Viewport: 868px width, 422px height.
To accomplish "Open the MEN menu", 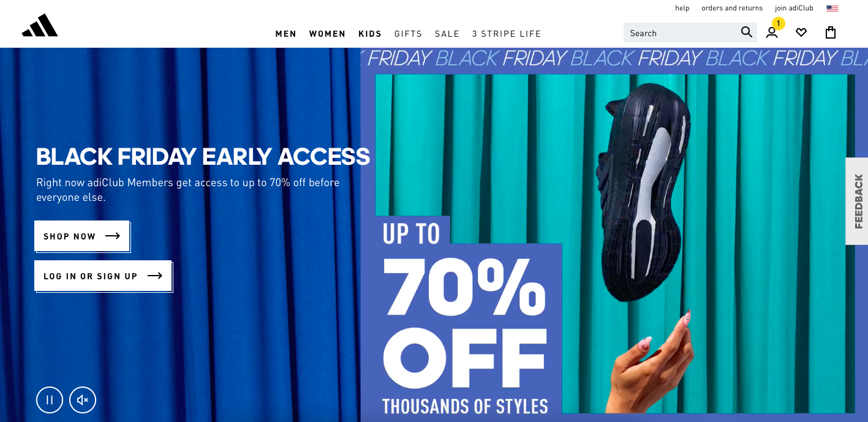I will [x=286, y=34].
